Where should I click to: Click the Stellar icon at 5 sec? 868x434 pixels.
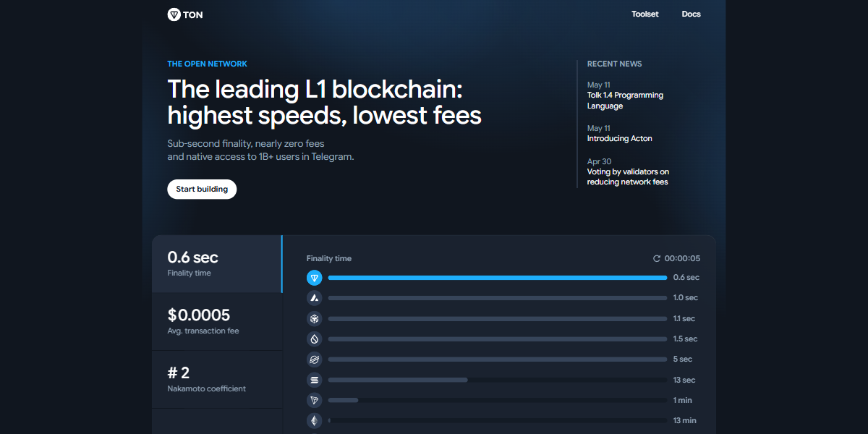point(314,359)
